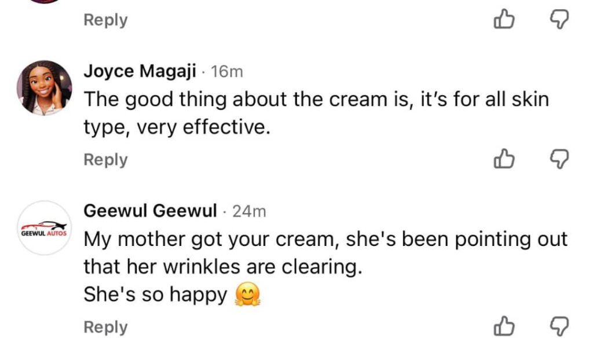
Task: Like Joyce Magaji's comment with thumbs up
Action: click(x=504, y=159)
